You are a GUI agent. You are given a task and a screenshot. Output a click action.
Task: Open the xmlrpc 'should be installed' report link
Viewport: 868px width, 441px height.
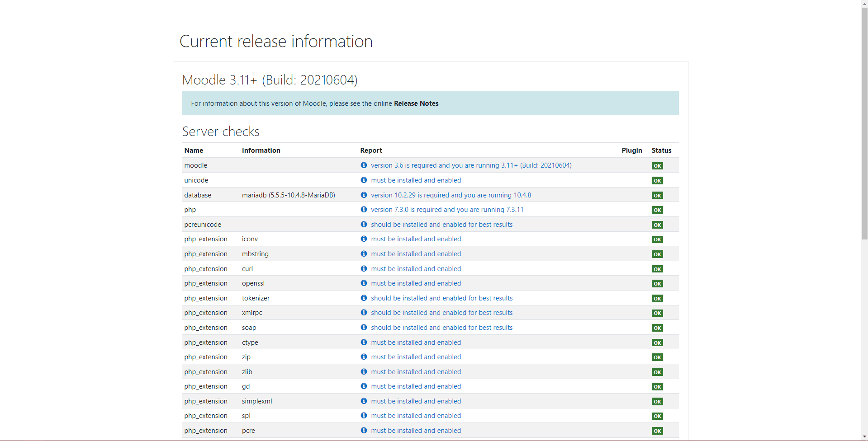tap(442, 313)
